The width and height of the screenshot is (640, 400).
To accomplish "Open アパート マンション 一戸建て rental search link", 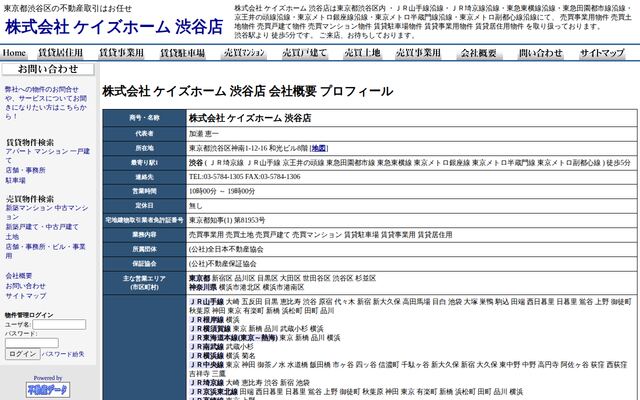I will [x=47, y=156].
